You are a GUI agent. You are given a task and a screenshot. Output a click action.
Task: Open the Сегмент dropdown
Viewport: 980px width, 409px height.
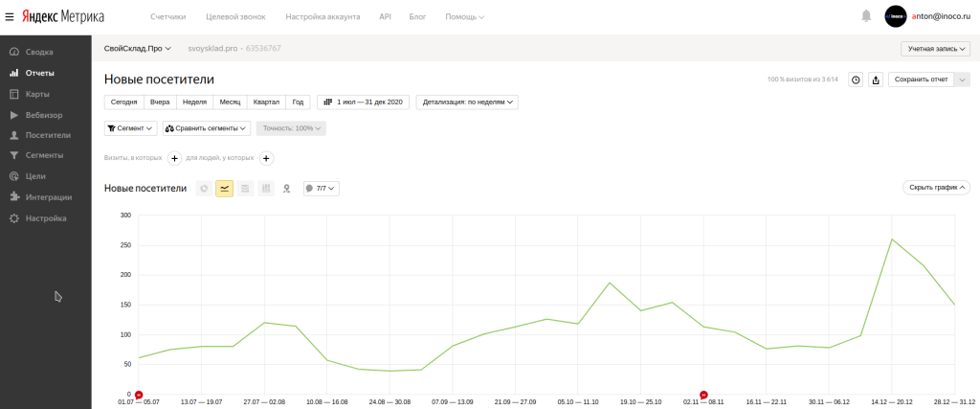click(x=130, y=127)
